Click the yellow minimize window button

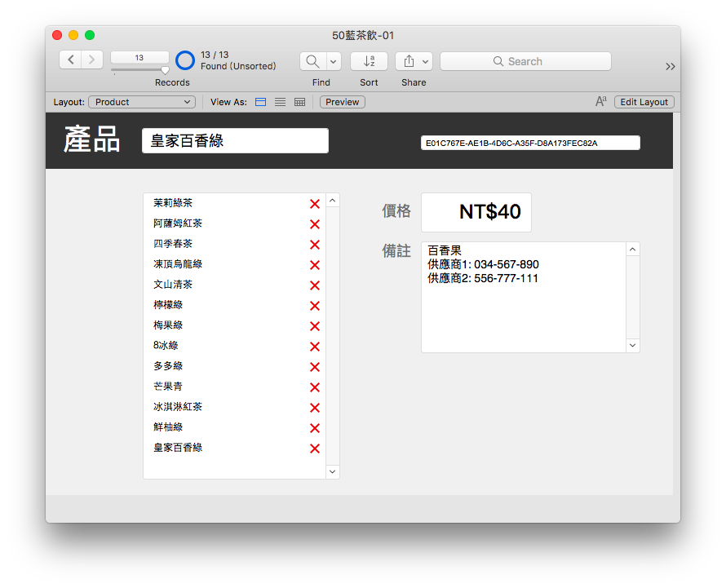[73, 35]
